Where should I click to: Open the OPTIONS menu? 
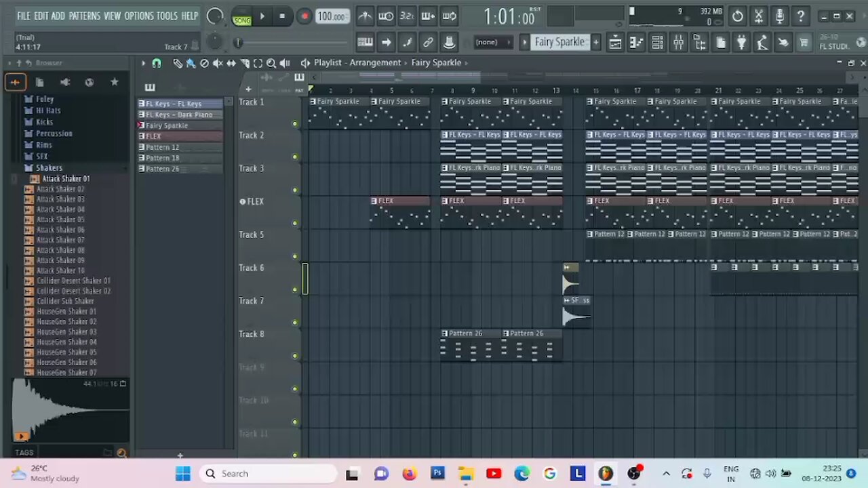[139, 16]
